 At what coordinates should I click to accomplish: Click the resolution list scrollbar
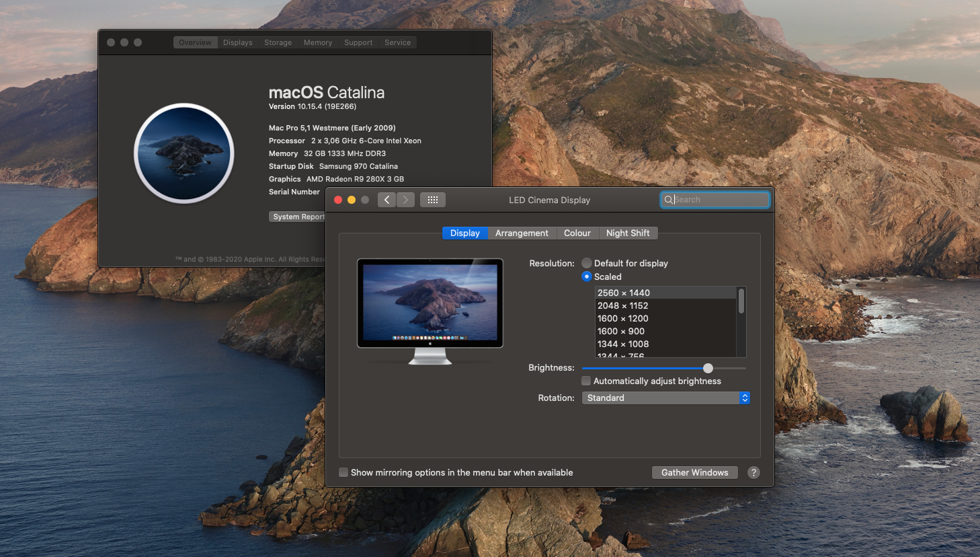(x=741, y=301)
